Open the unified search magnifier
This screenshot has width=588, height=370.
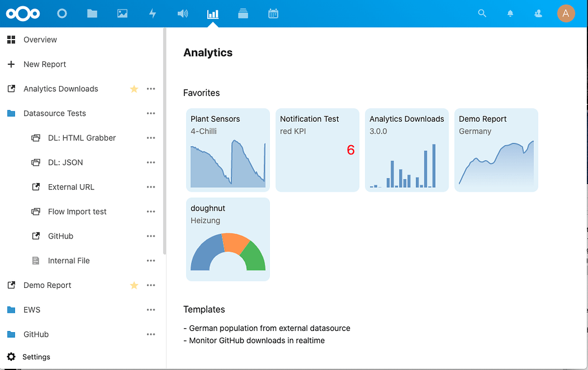(x=482, y=13)
